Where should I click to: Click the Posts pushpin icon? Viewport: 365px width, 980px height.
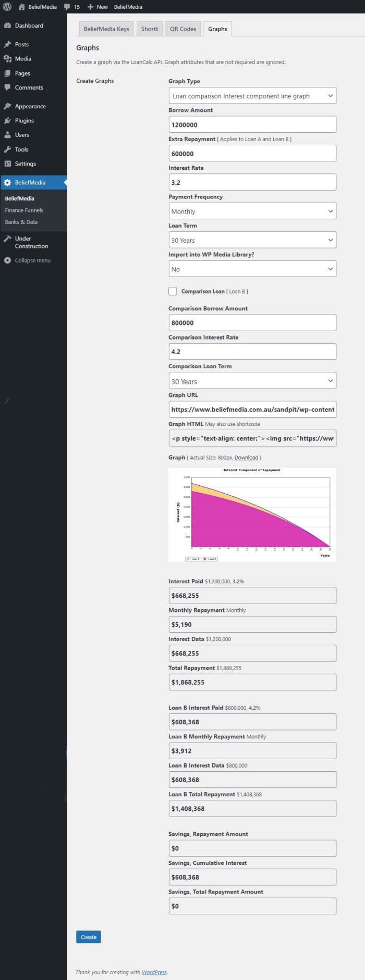coord(7,44)
